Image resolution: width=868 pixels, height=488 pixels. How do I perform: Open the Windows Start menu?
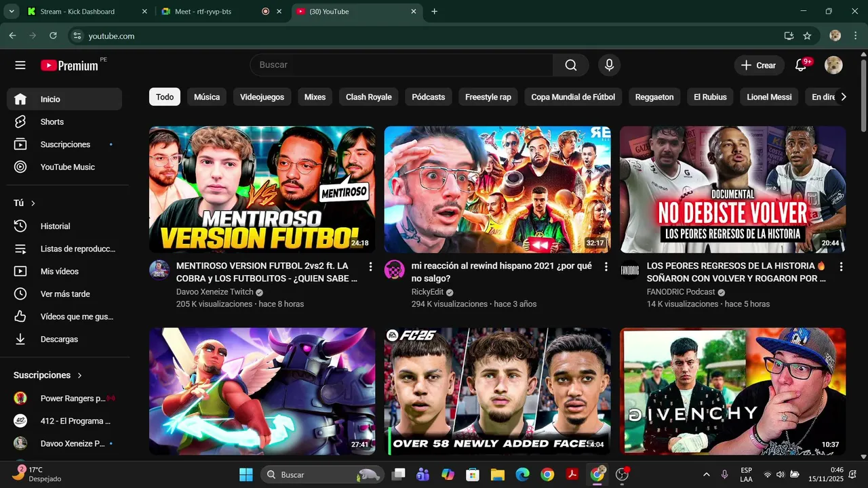tap(246, 474)
